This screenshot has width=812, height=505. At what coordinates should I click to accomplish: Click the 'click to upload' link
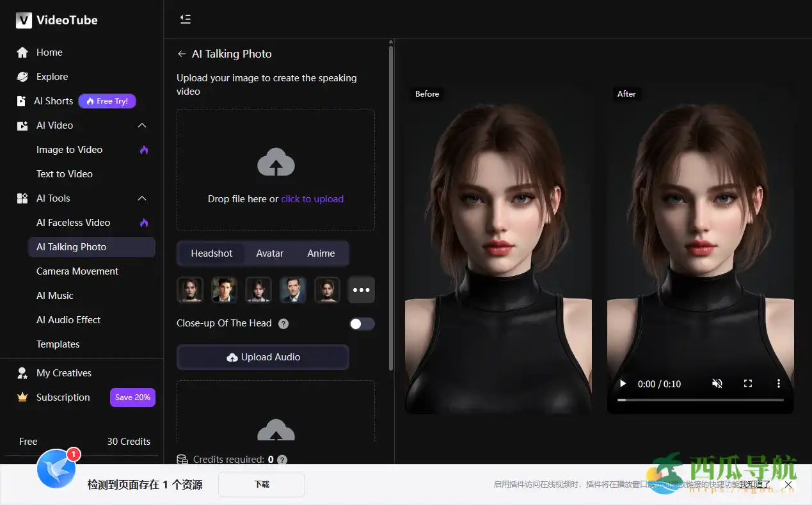pyautogui.click(x=312, y=199)
